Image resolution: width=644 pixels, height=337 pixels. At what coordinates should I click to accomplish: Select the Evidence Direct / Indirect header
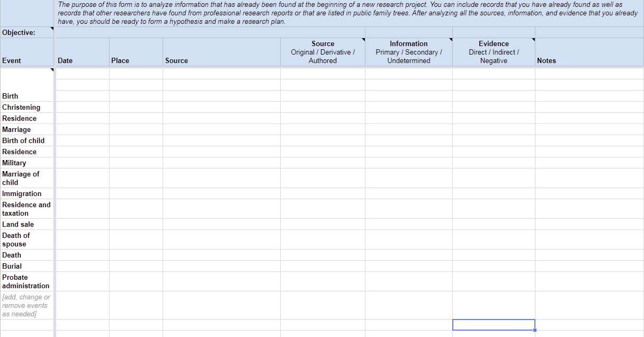tap(494, 52)
